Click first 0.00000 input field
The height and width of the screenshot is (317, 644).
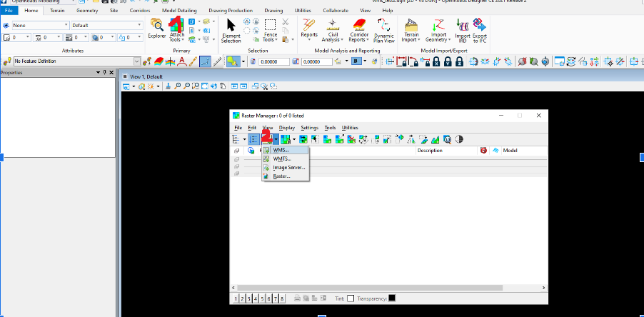tap(274, 61)
